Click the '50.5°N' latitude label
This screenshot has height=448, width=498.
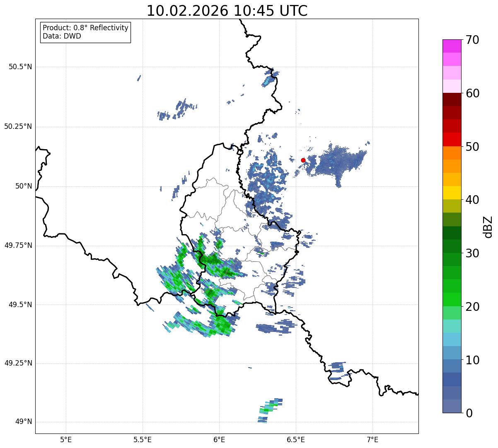tap(20, 67)
